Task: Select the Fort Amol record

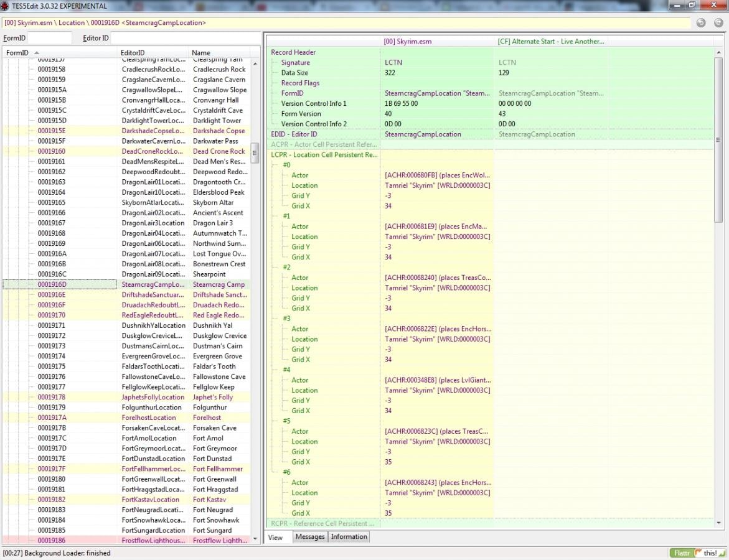Action: (126, 438)
